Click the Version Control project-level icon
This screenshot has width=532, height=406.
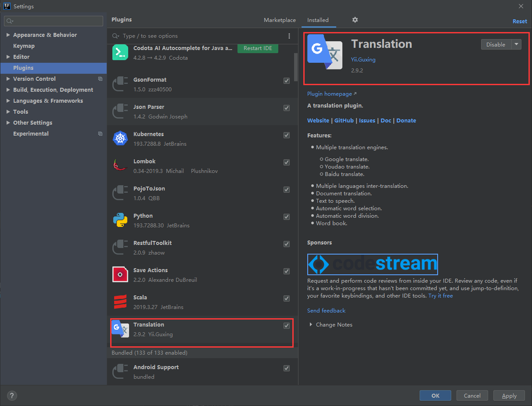pyautogui.click(x=100, y=79)
